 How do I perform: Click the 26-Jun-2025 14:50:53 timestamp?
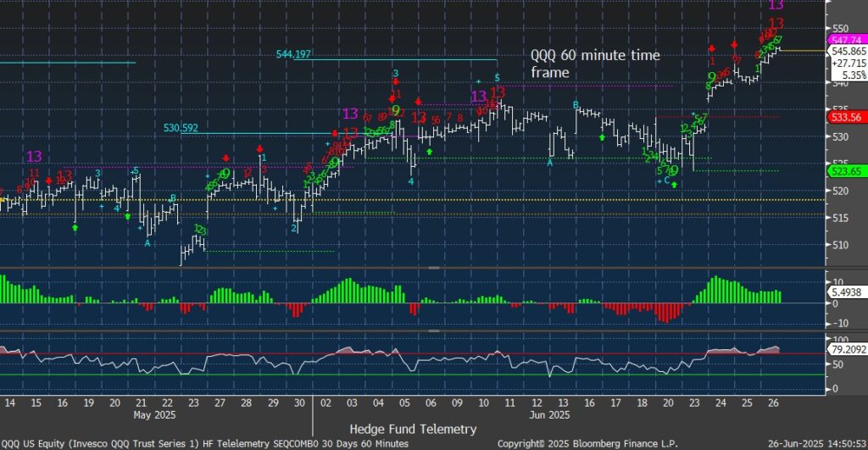[817, 443]
